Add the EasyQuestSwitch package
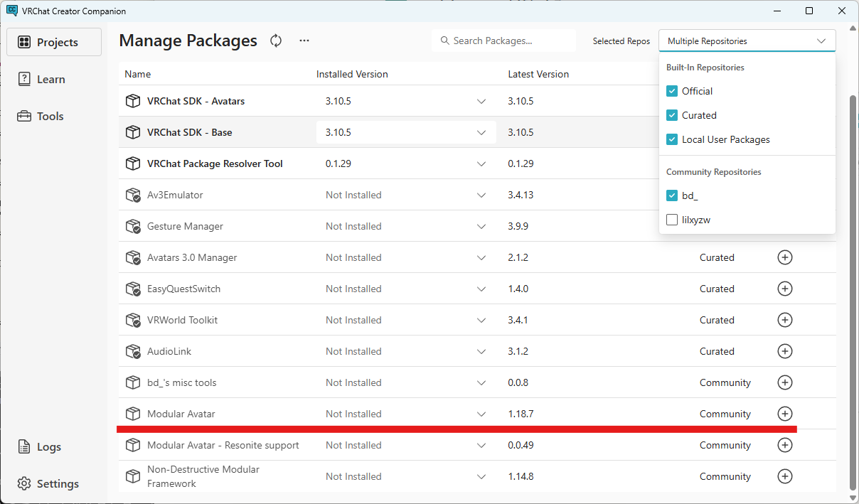The width and height of the screenshot is (859, 504). [785, 289]
